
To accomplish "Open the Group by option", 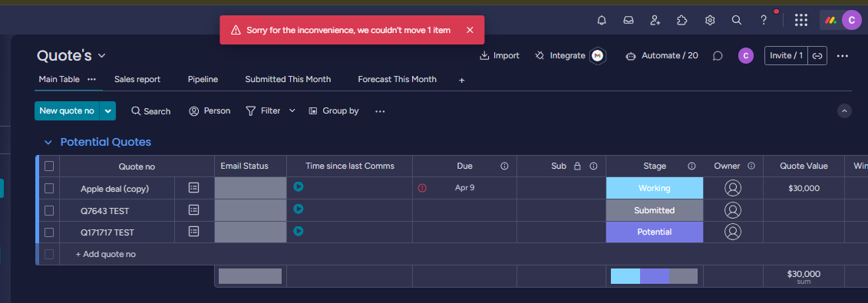I will (333, 110).
